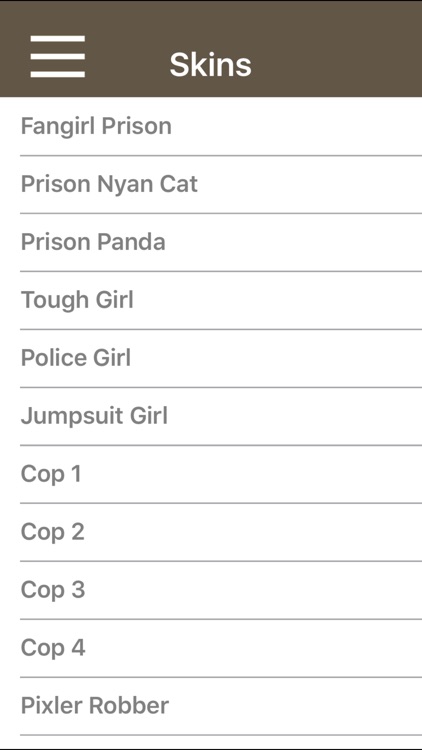This screenshot has height=750, width=422.
Task: Tap empty space in Cop 1 row
Action: (x=251, y=474)
